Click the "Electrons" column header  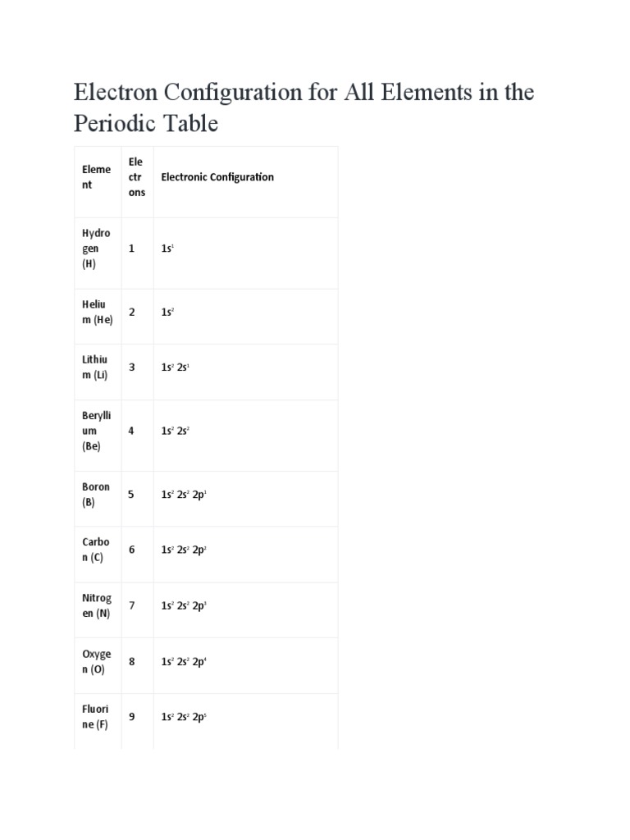[x=135, y=177]
